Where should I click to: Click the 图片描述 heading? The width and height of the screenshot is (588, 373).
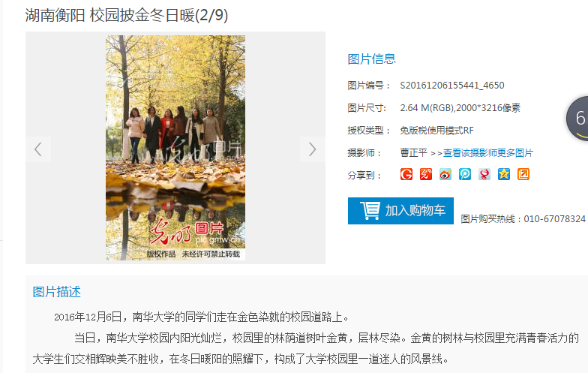[x=57, y=292]
